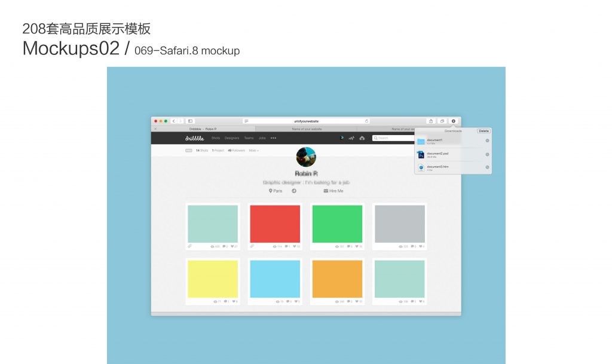Select document1 folder in Downloads list
Viewport: 612px width, 364px height.
click(434, 141)
